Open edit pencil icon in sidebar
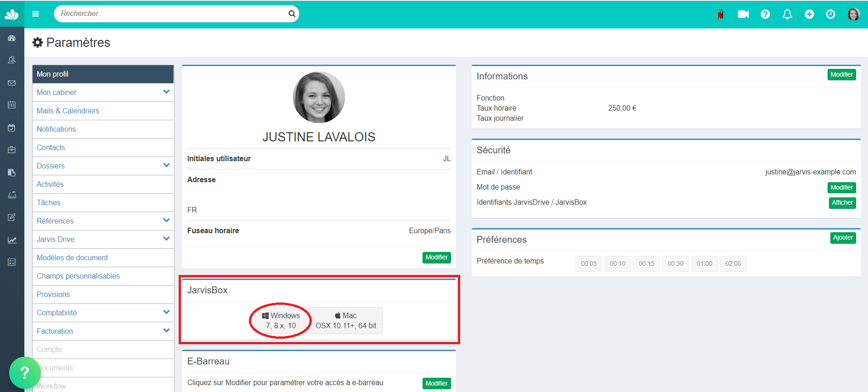This screenshot has width=868, height=392. pyautogui.click(x=12, y=217)
